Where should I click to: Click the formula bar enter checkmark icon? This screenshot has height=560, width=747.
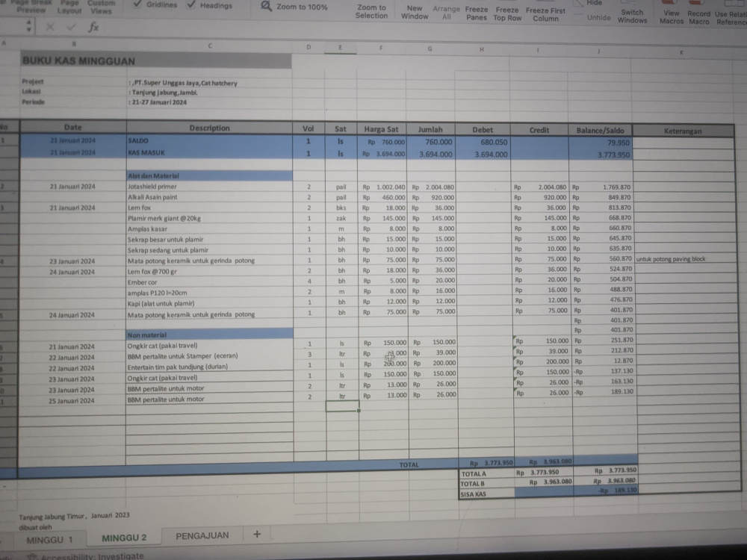72,27
